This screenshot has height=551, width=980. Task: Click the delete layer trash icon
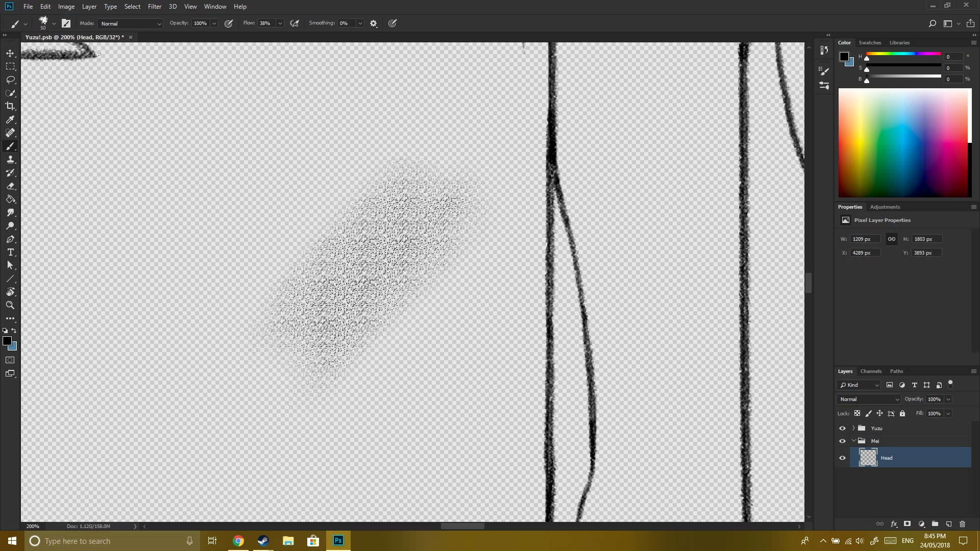tap(962, 524)
